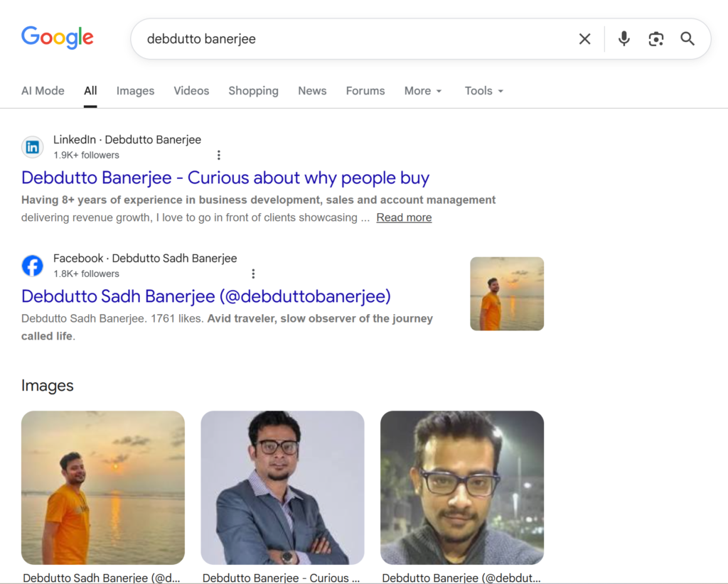
Task: Open thumbnail beside the Facebook result
Action: (x=507, y=293)
